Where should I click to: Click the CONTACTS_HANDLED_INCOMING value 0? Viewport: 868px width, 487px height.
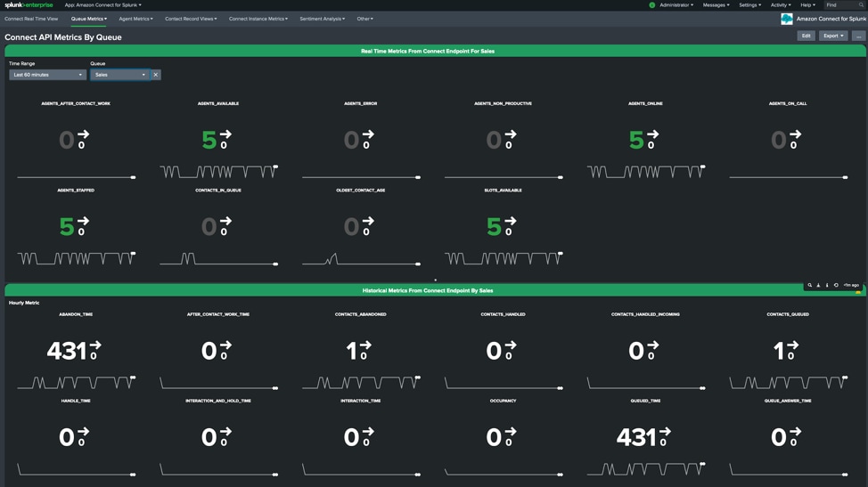click(x=636, y=351)
